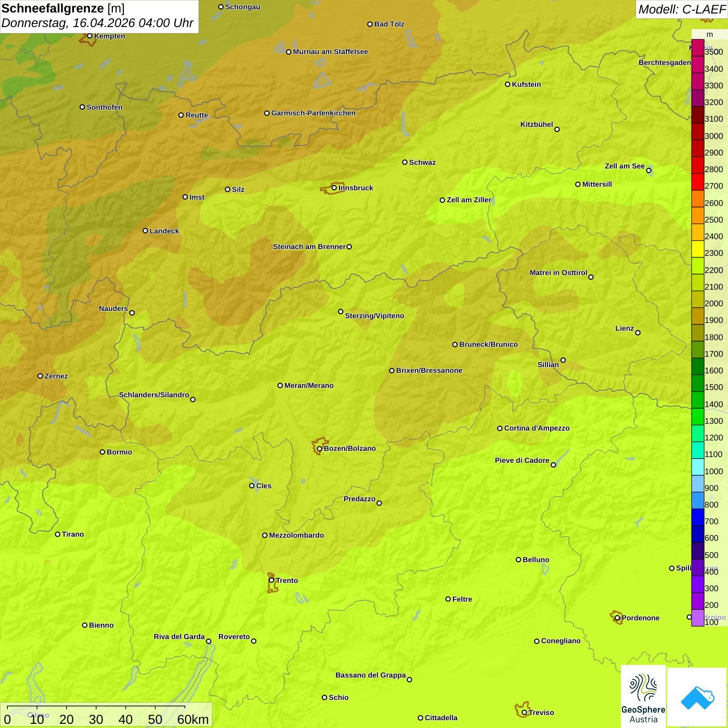Select the "Bassano del Grappa" label
The image size is (728, 728).
371,675
